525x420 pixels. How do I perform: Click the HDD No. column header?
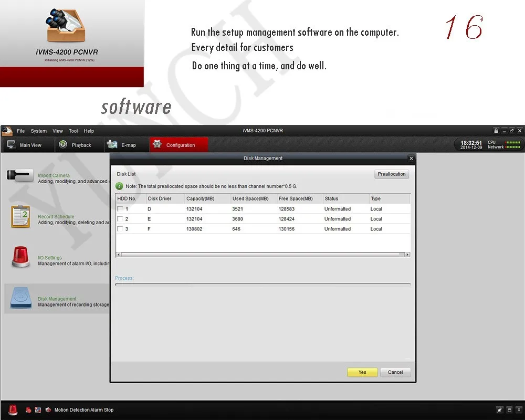tap(131, 198)
